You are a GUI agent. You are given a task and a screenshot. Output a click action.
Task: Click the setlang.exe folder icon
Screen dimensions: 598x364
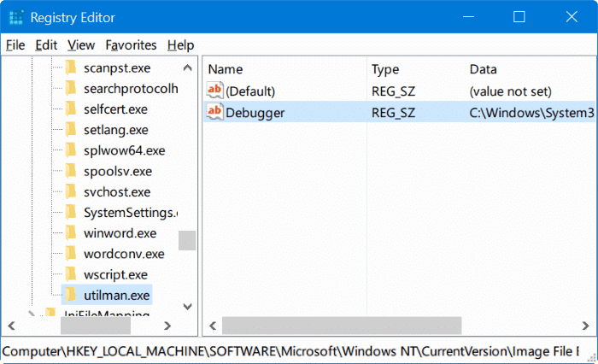click(71, 130)
